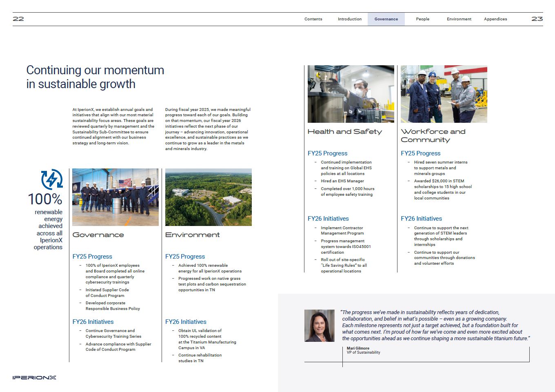Click 'Continue to support the next generation' bullet
Screen dimensions: 555x392
(x=441, y=236)
